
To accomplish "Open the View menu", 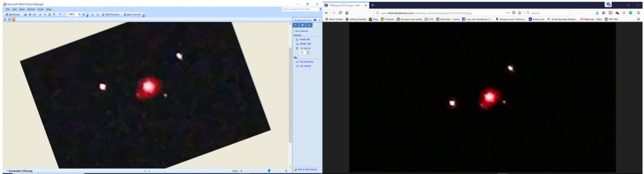I will [x=22, y=9].
